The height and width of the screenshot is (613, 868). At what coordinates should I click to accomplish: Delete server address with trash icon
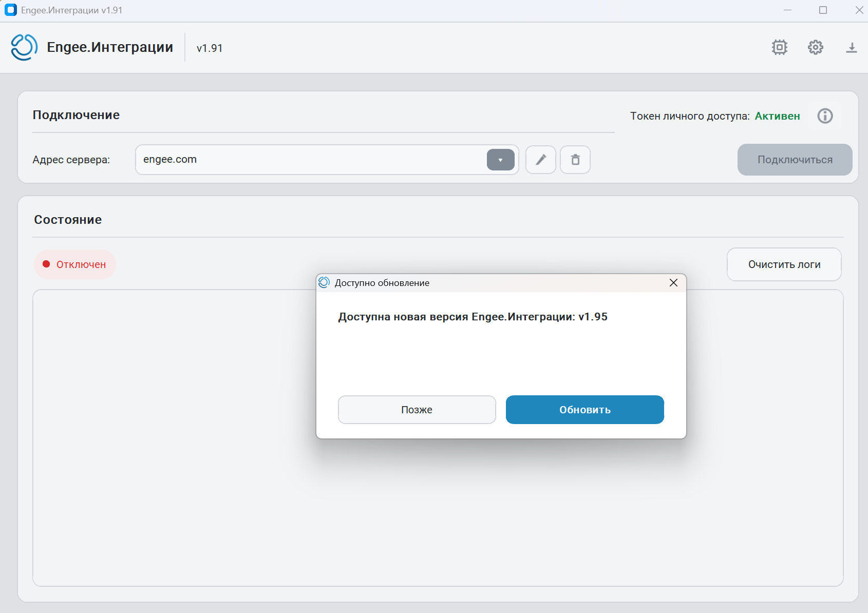click(575, 160)
